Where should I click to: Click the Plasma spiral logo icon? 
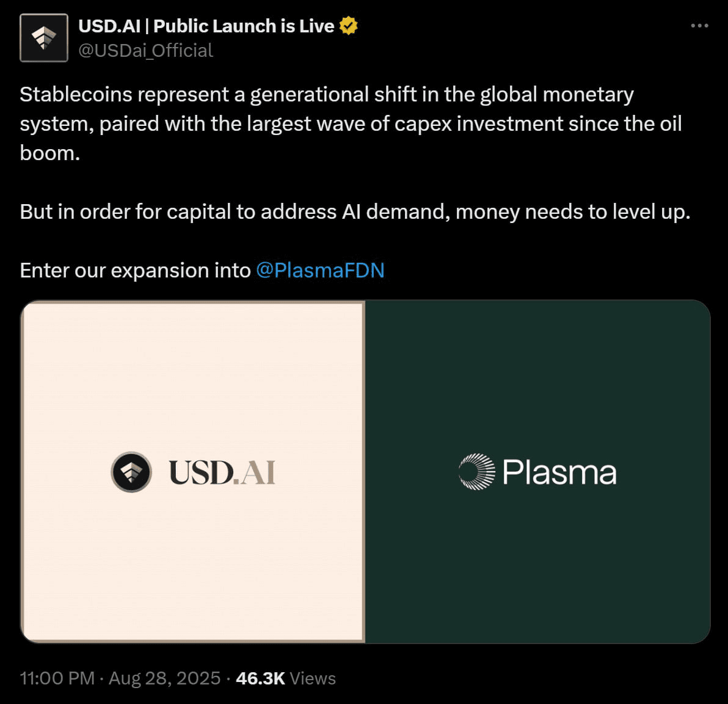pos(476,472)
